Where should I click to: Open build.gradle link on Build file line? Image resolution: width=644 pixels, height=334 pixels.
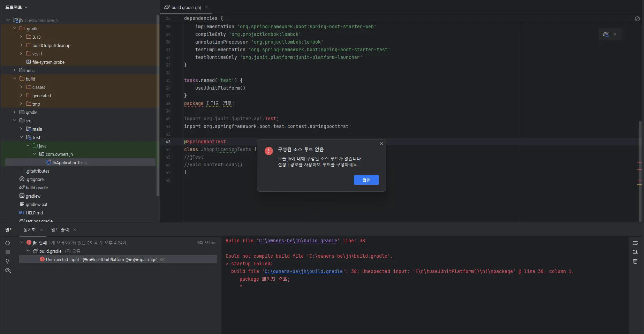pos(298,241)
